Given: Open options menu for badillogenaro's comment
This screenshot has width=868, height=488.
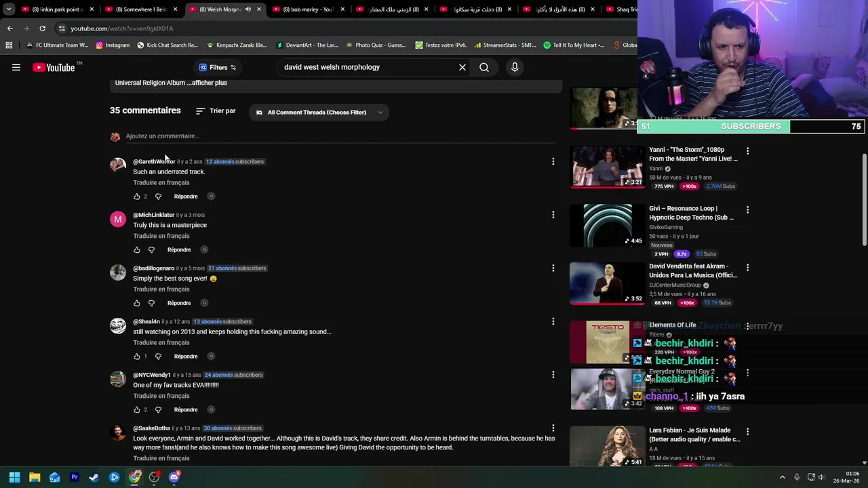Looking at the screenshot, I should click(553, 268).
